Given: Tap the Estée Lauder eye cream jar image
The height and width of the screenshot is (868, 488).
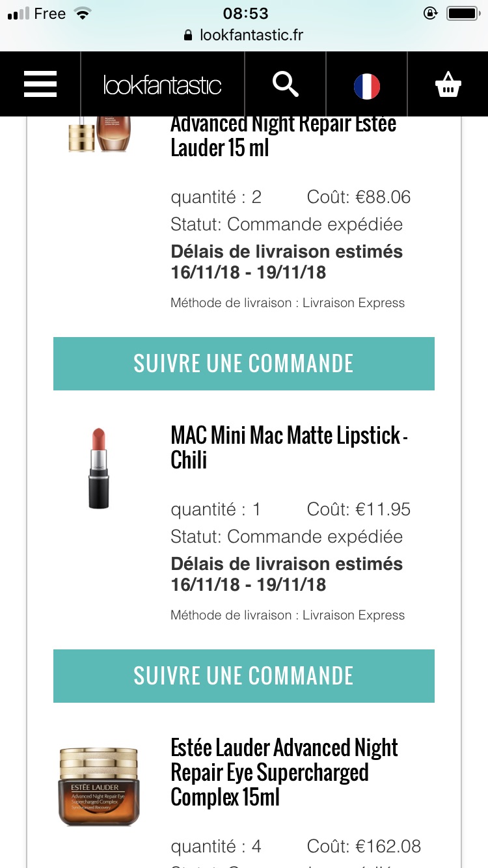Looking at the screenshot, I should [x=99, y=787].
